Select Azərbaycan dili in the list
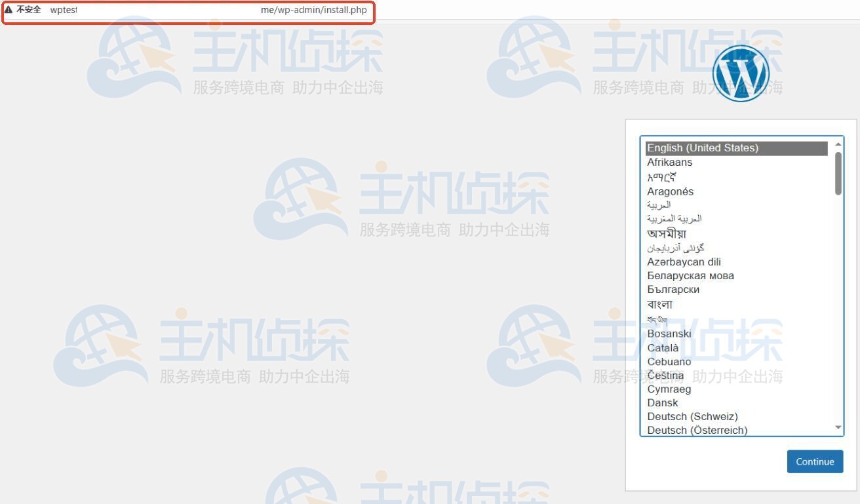The width and height of the screenshot is (860, 504). 684,262
